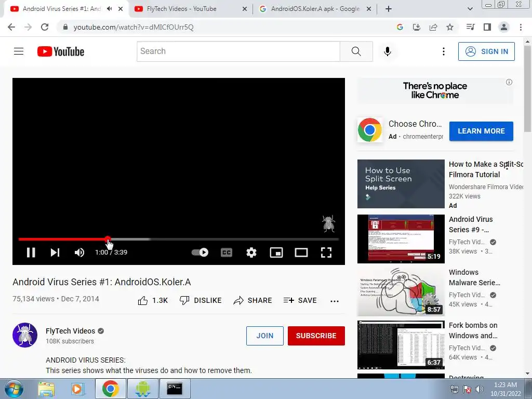Go back to the previous page
This screenshot has height=399, width=532.
[11, 27]
